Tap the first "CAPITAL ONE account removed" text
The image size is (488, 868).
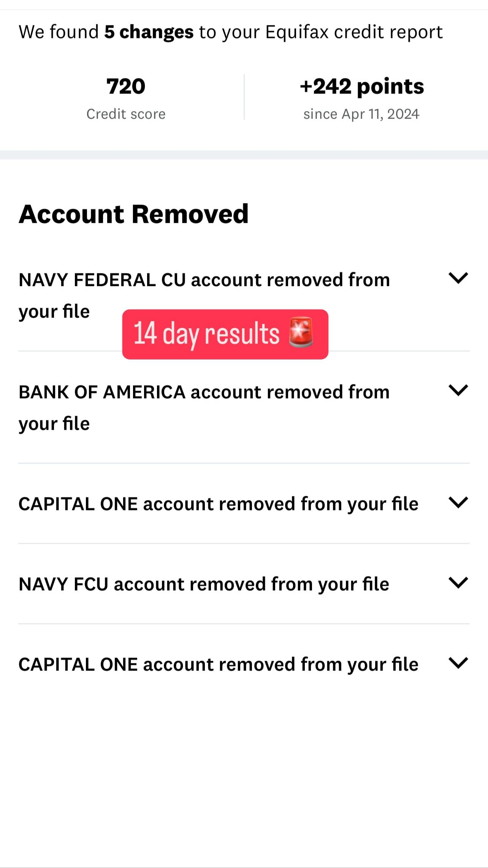click(x=218, y=504)
